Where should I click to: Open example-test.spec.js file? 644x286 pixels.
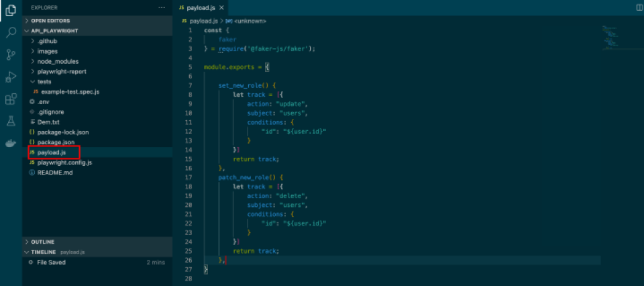[97, 91]
